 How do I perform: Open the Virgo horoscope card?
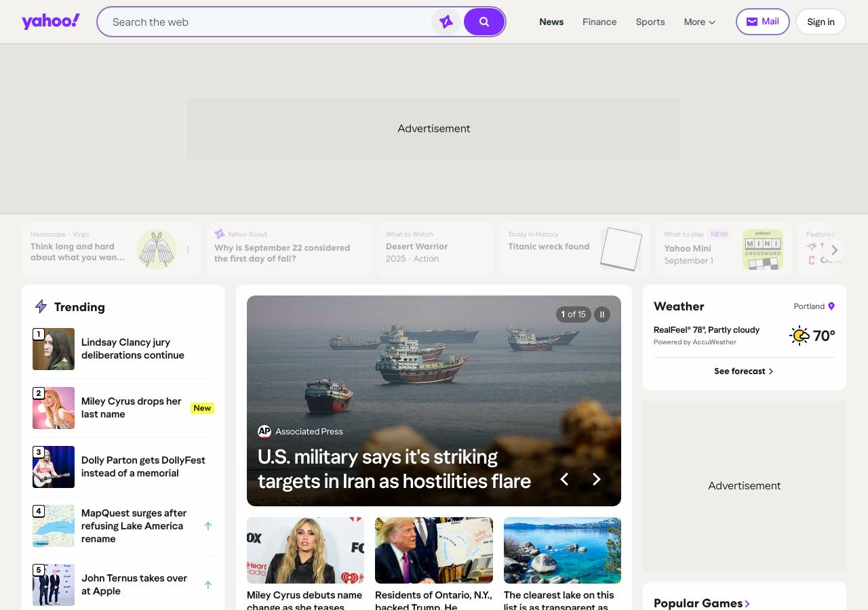point(111,249)
